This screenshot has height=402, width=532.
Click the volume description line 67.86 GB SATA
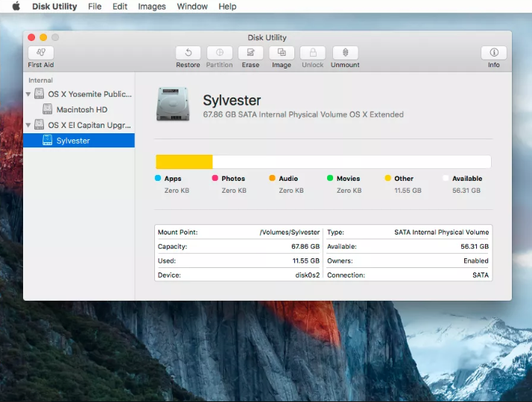(303, 115)
